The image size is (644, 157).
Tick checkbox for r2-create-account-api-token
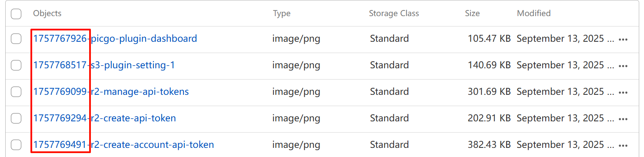(16, 145)
